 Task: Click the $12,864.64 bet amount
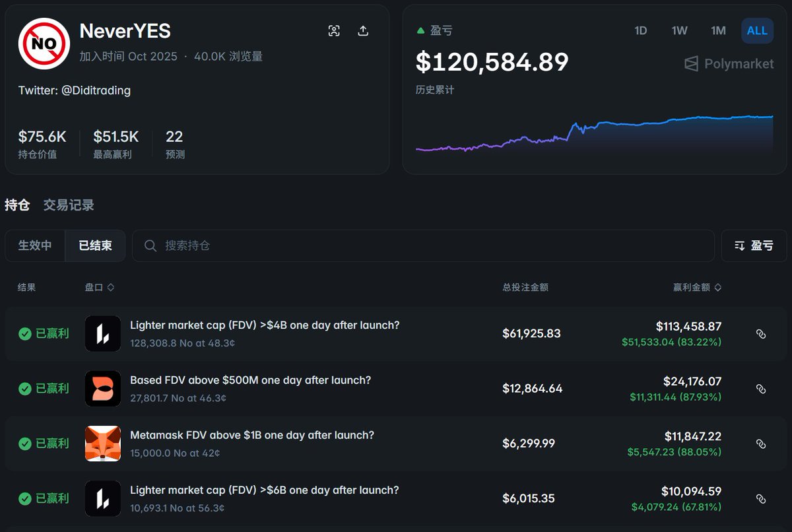(532, 388)
